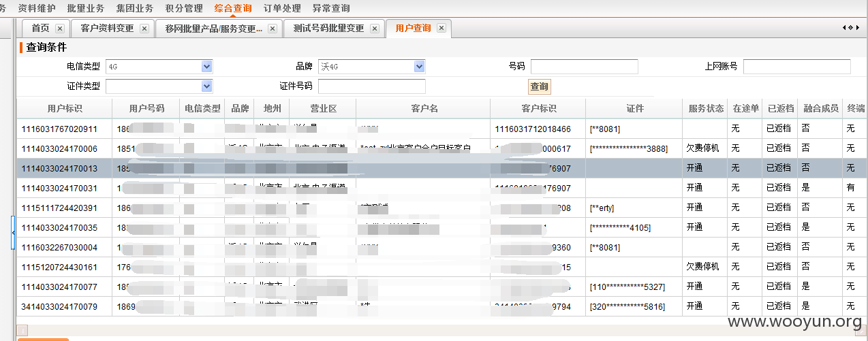Select row with 用户标识 1114033024170035
The height and width of the screenshot is (341, 868).
pyautogui.click(x=442, y=227)
